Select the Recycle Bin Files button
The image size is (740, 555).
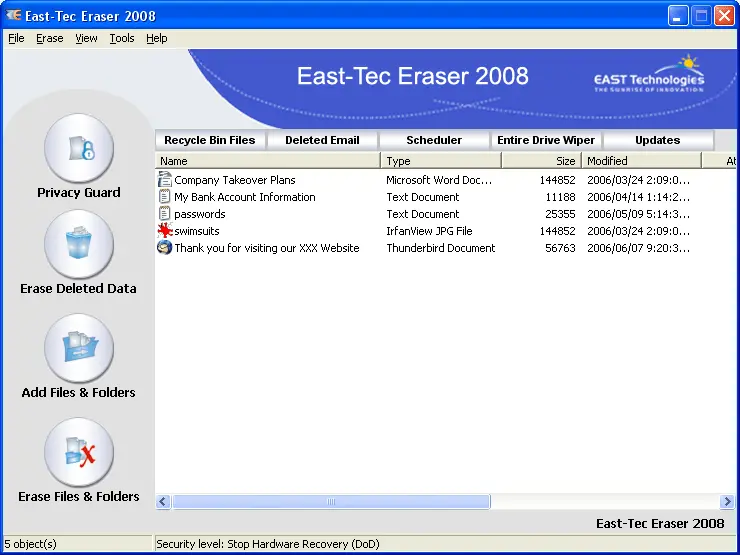(210, 140)
